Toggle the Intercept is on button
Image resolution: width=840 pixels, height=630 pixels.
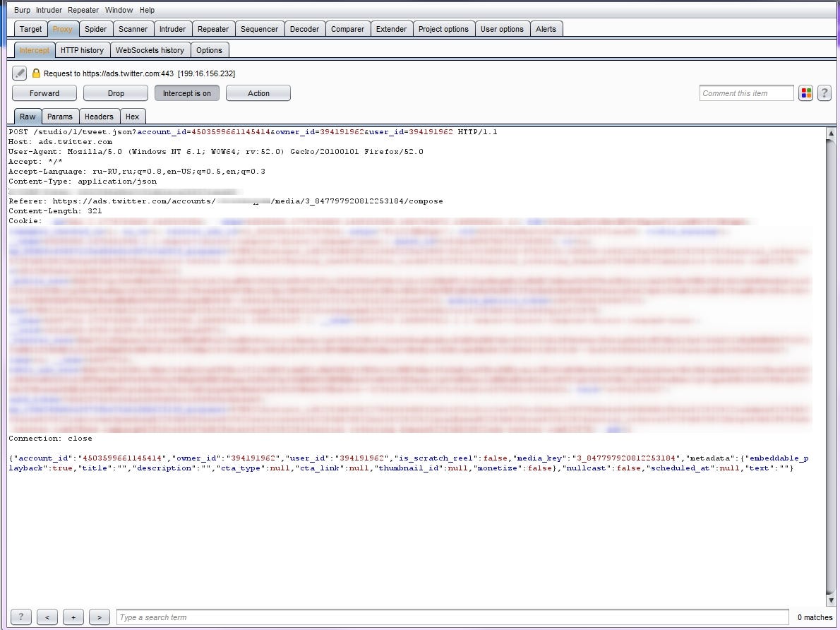click(x=187, y=93)
